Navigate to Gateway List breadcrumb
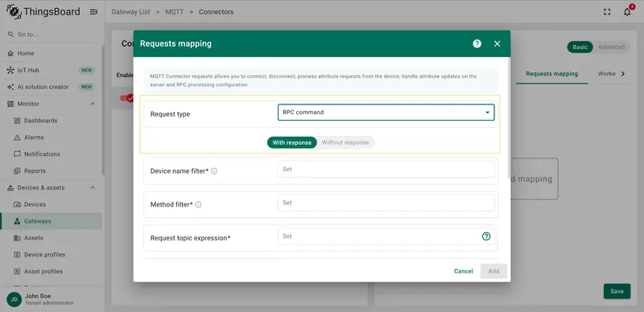Image resolution: width=644 pixels, height=312 pixels. click(x=130, y=12)
